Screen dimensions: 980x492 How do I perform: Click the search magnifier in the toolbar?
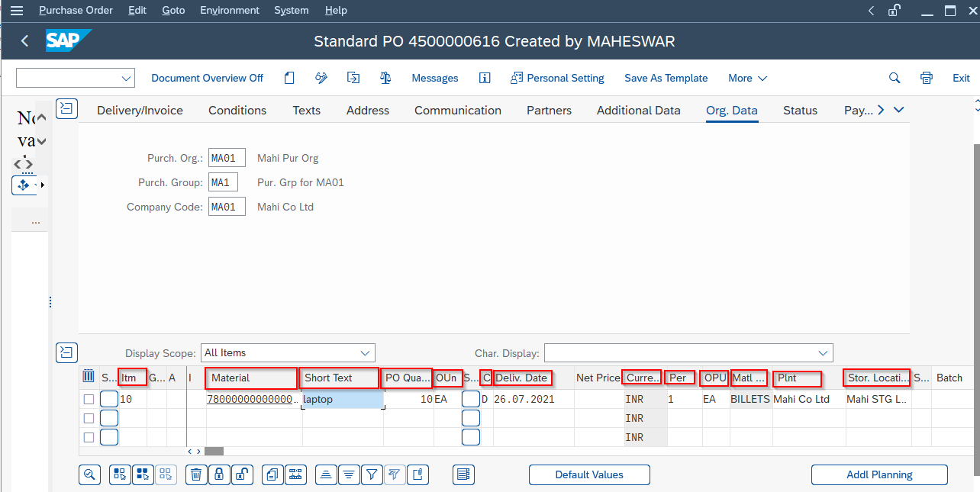coord(895,78)
